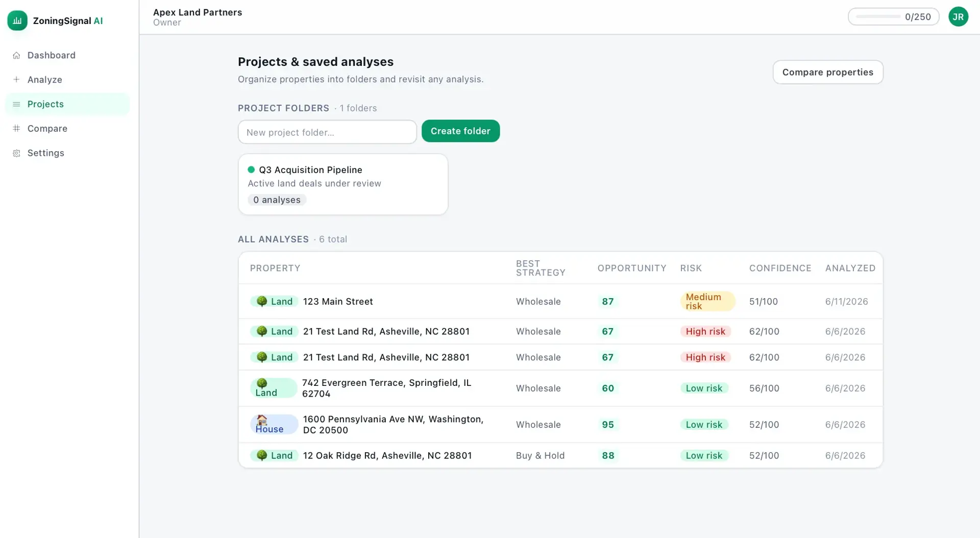Viewport: 980px width, 538px height.
Task: Click opportunity score 60
Action: pyautogui.click(x=608, y=388)
